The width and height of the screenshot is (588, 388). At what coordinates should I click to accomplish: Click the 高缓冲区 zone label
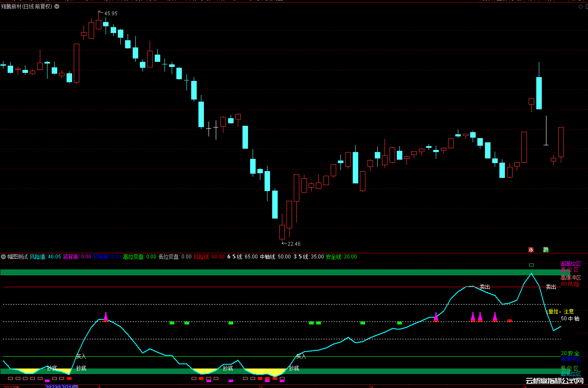(571, 278)
